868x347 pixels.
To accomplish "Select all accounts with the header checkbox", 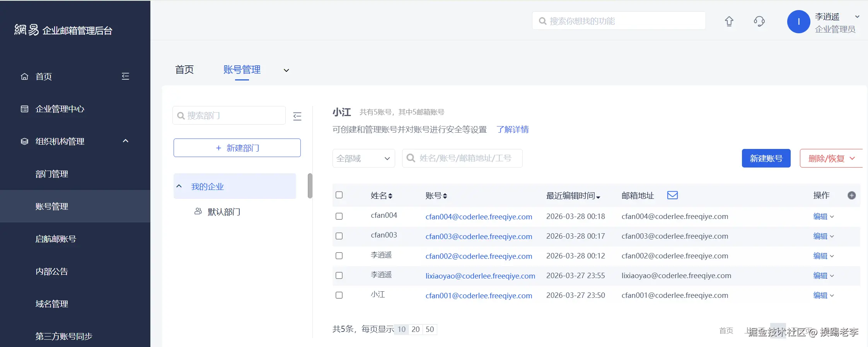I will click(339, 195).
